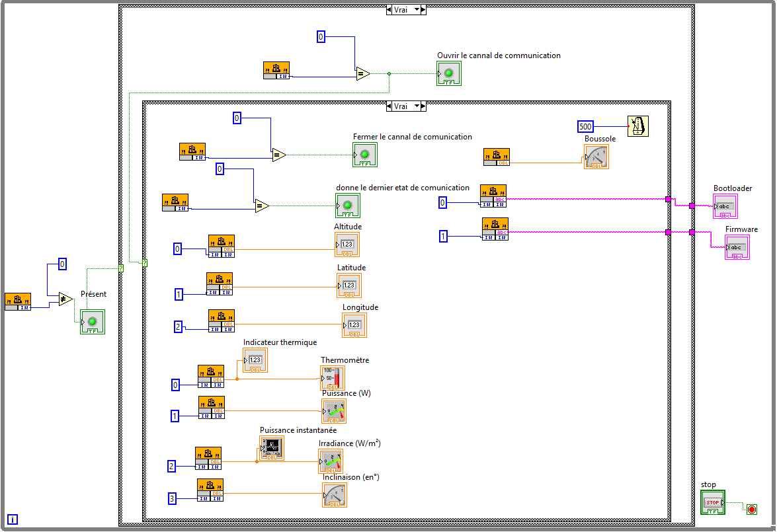Click the Boussole gauge terminal
Screen dimensions: 777x532
596,156
